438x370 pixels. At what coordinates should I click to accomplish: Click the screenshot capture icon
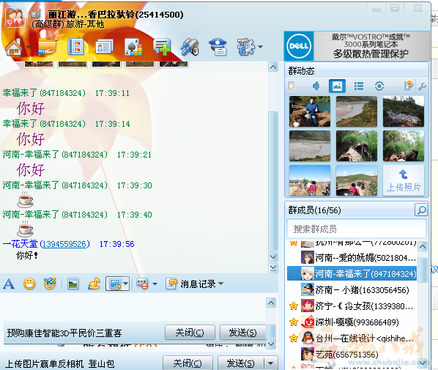[115, 284]
